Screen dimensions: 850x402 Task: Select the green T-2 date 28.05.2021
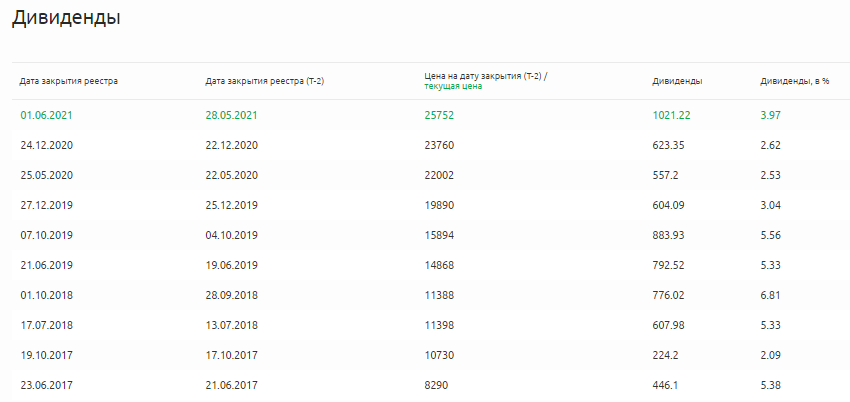[x=231, y=115]
